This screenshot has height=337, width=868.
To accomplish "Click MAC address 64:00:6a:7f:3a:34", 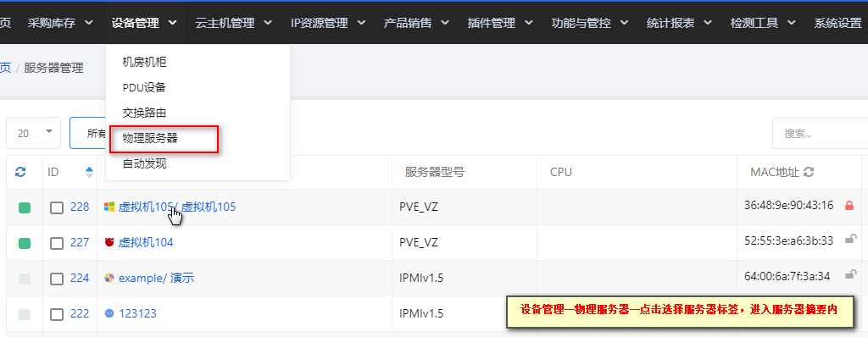I will [x=787, y=275].
